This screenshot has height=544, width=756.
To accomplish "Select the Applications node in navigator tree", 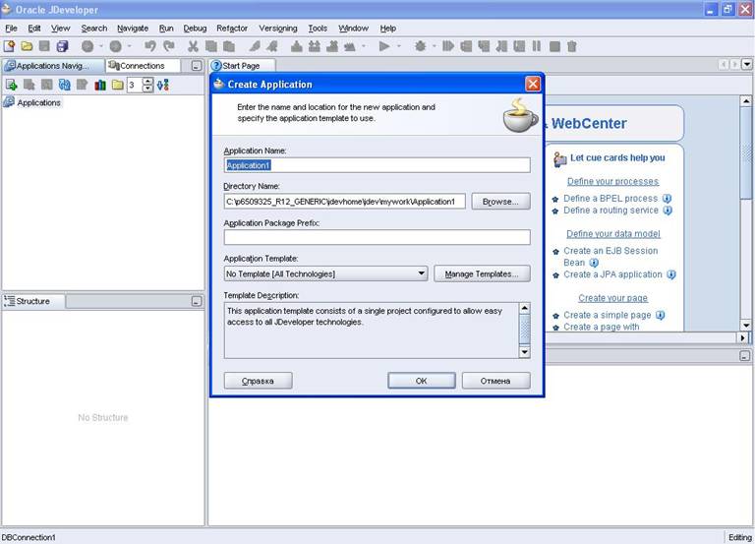I will click(x=38, y=102).
